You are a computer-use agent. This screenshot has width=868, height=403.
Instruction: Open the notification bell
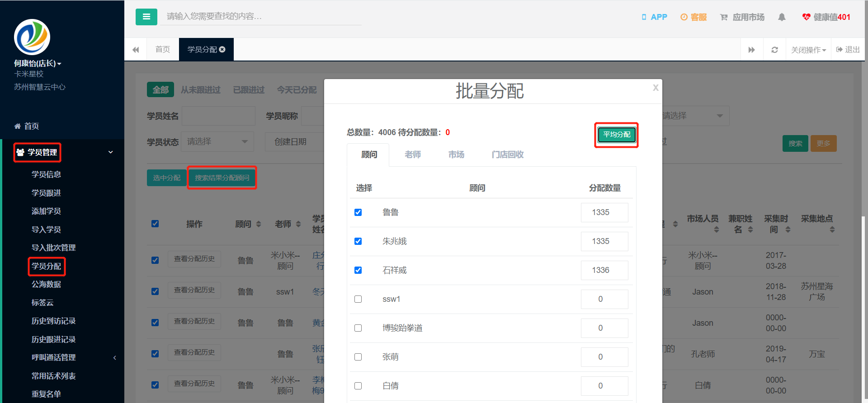coord(782,17)
